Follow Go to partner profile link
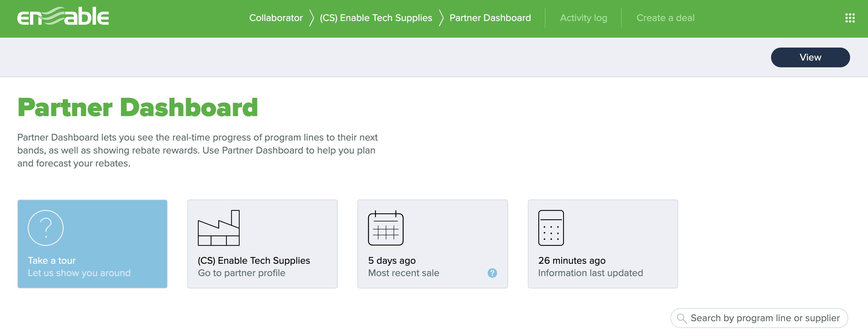This screenshot has height=336, width=868. click(241, 273)
